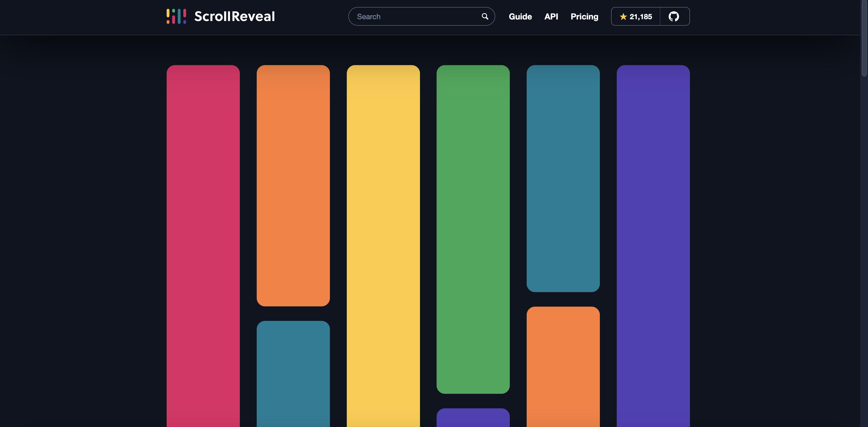The image size is (868, 427).
Task: Click the ScrollReveal brand name text
Action: pos(235,16)
